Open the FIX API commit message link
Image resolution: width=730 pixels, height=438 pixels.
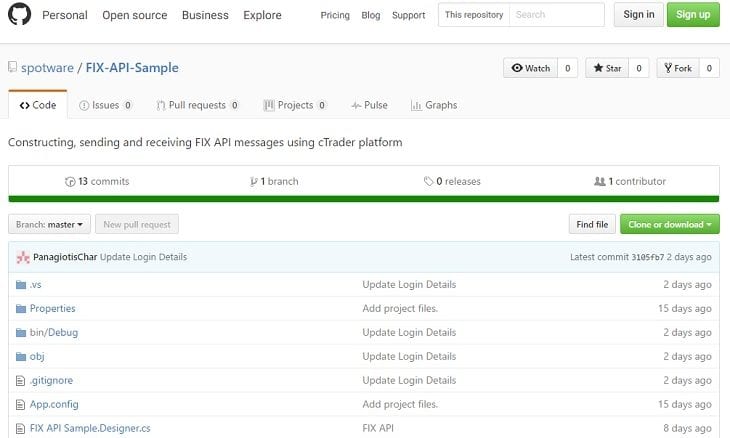[x=378, y=428]
